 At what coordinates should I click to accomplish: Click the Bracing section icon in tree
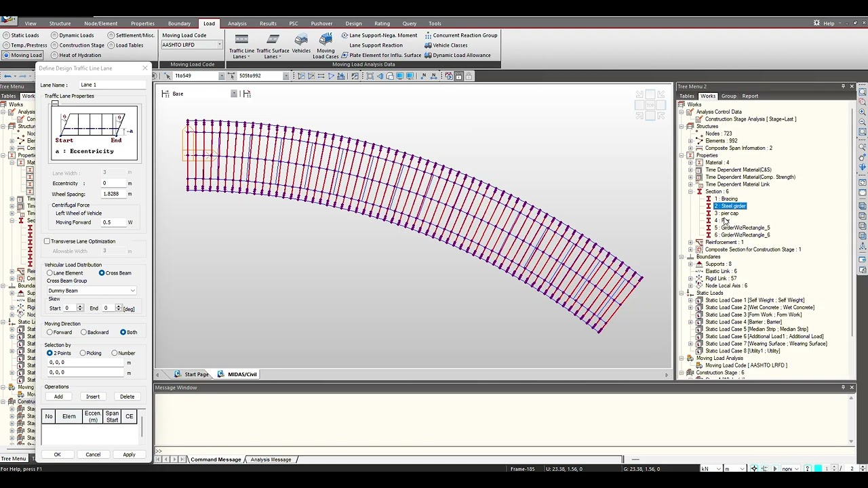(709, 199)
